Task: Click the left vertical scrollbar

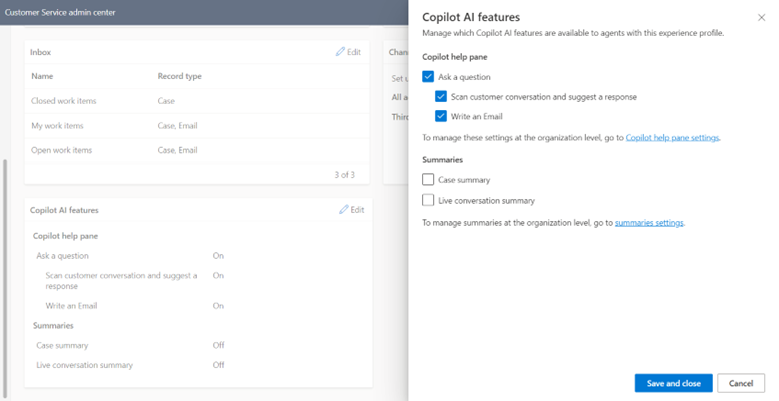Action: point(7,270)
